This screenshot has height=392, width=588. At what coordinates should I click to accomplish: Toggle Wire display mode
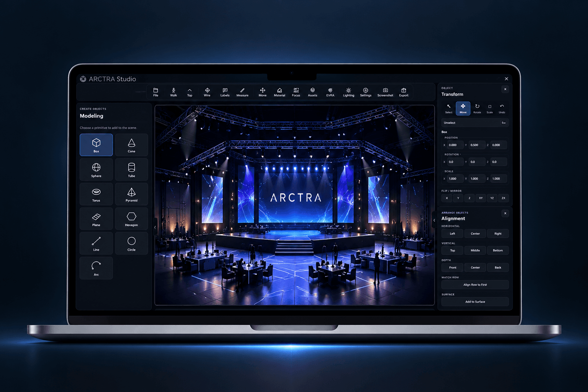pos(207,92)
